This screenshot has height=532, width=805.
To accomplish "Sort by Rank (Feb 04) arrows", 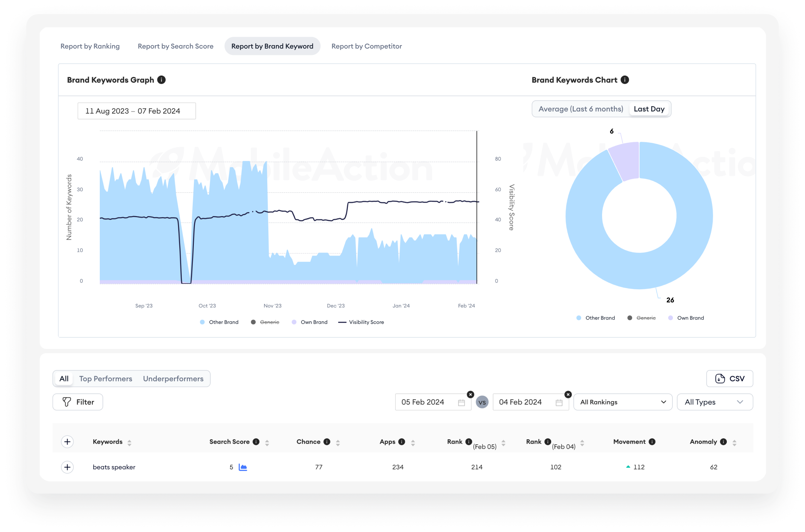I will coord(582,443).
